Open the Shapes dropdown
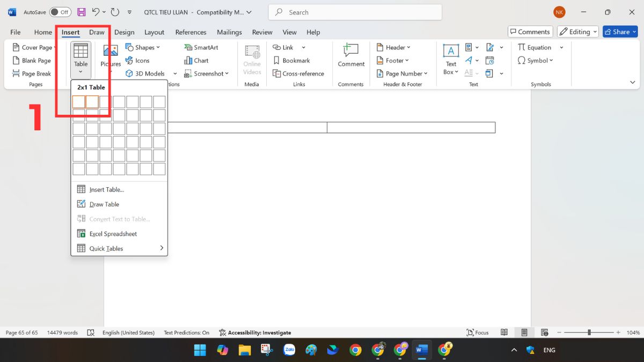Viewport: 644px width, 362px height. (x=143, y=47)
